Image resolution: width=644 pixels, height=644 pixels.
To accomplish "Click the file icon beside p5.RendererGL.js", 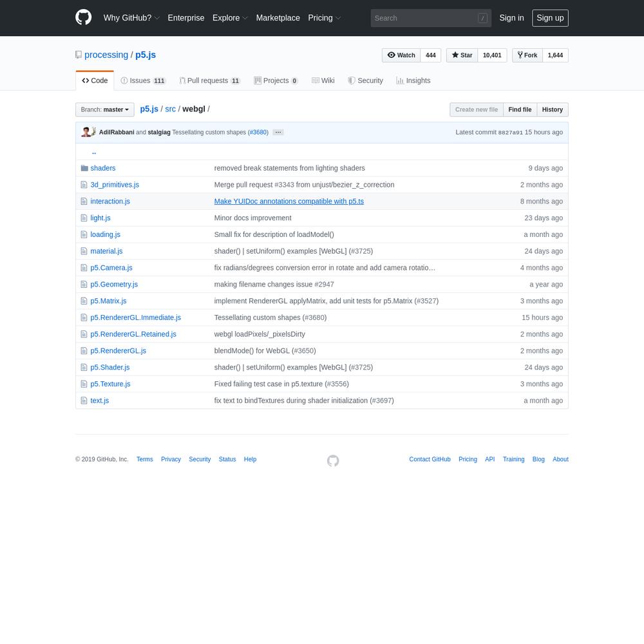I will point(84,351).
